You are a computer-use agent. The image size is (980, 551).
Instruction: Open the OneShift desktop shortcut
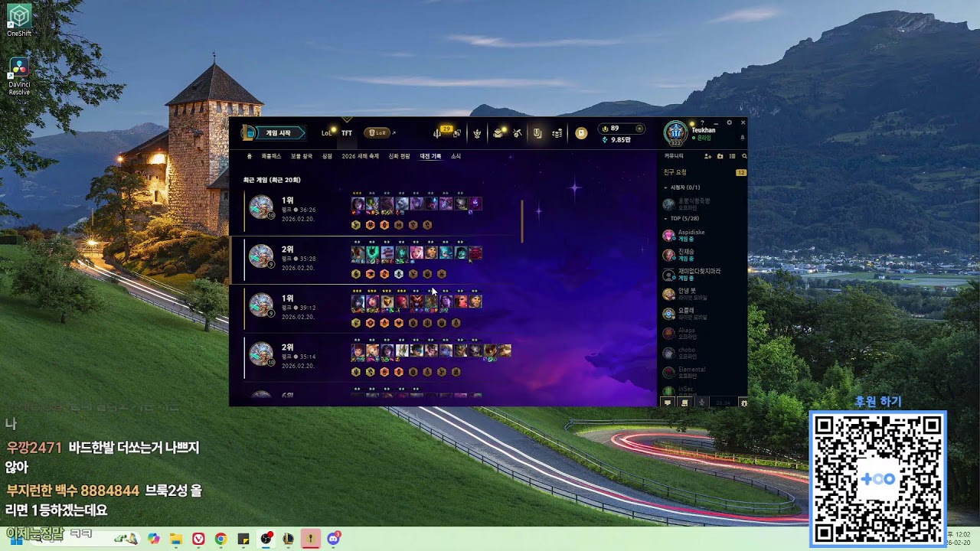pyautogui.click(x=19, y=20)
